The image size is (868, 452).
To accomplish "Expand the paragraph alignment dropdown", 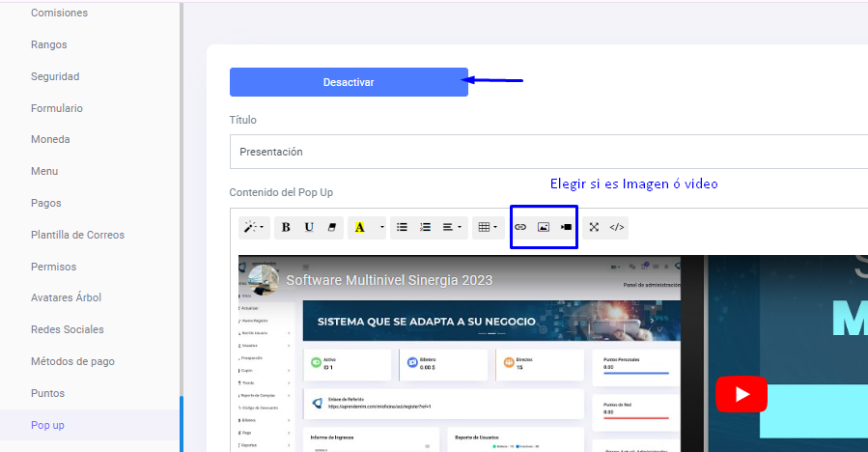I will click(x=452, y=228).
